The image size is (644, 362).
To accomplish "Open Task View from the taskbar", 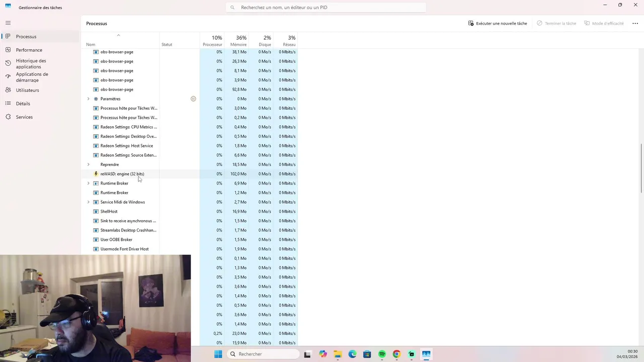I will tap(307, 354).
